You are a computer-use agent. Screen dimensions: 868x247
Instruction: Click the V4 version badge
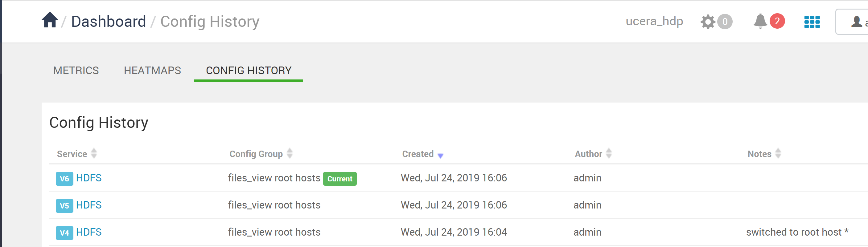pyautogui.click(x=64, y=233)
